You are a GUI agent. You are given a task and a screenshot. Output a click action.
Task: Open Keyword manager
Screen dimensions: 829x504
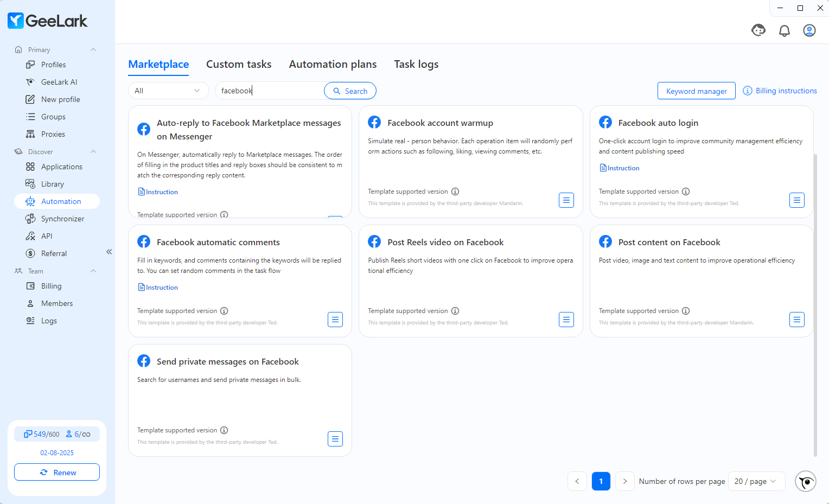tap(697, 91)
